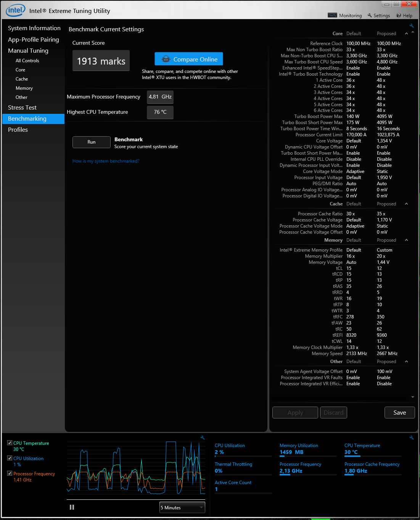Open 'How is my system benchmarked?' link
The image size is (420, 520).
[x=106, y=161]
